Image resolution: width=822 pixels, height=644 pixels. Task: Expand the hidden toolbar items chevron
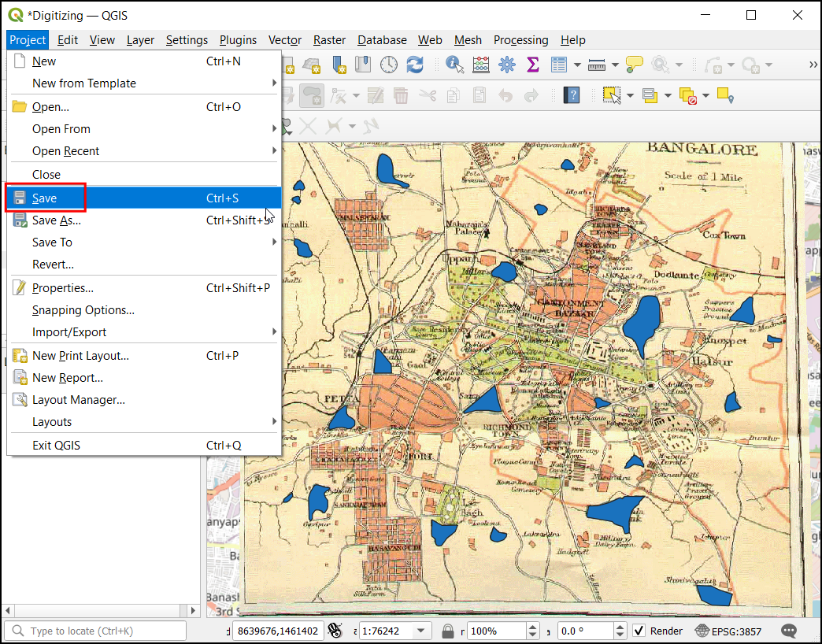pos(813,65)
